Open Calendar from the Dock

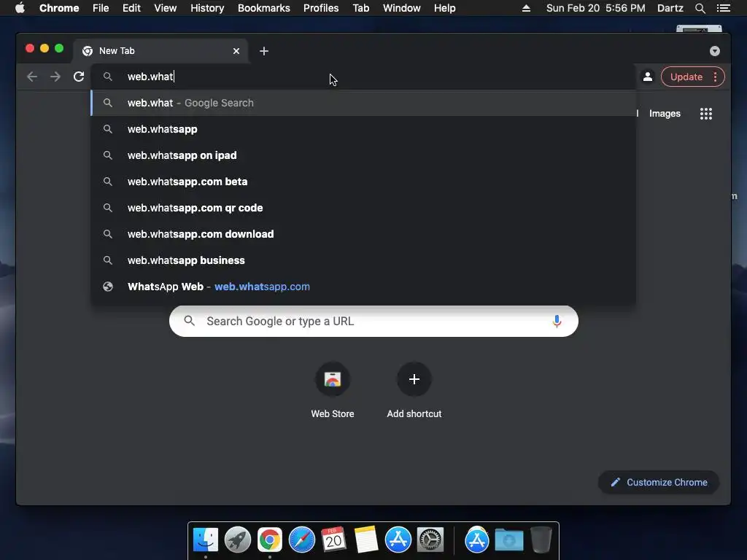333,540
